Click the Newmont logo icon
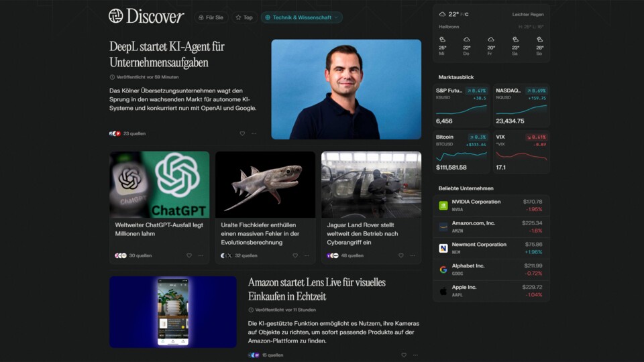Image resolution: width=644 pixels, height=362 pixels. pyautogui.click(x=443, y=248)
